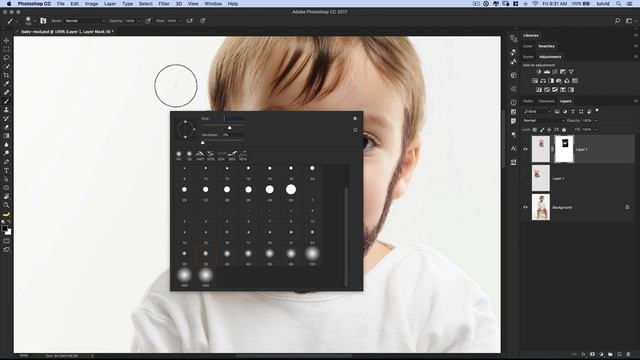Open the brush Mode dropdown in options bar
This screenshot has height=360, width=640.
[85, 21]
